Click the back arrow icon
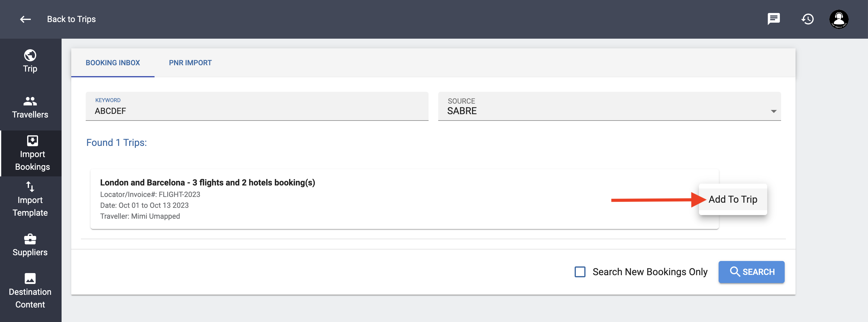The height and width of the screenshot is (322, 868). (25, 19)
